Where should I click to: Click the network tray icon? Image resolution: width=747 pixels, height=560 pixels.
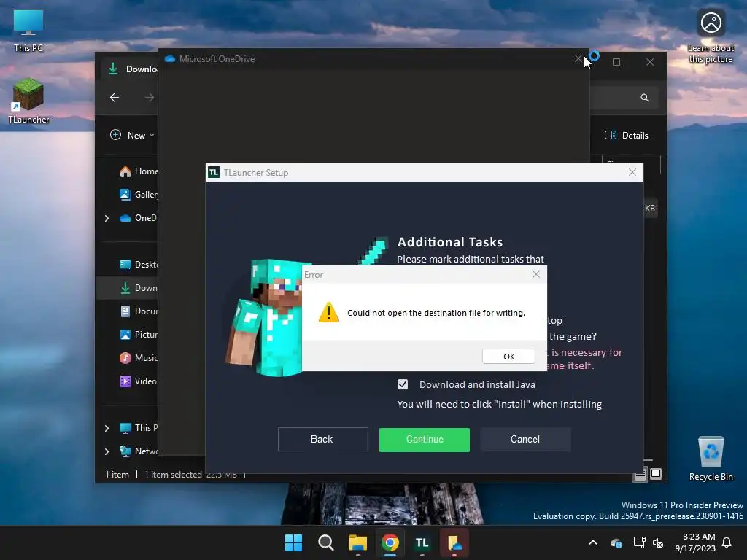pyautogui.click(x=639, y=542)
